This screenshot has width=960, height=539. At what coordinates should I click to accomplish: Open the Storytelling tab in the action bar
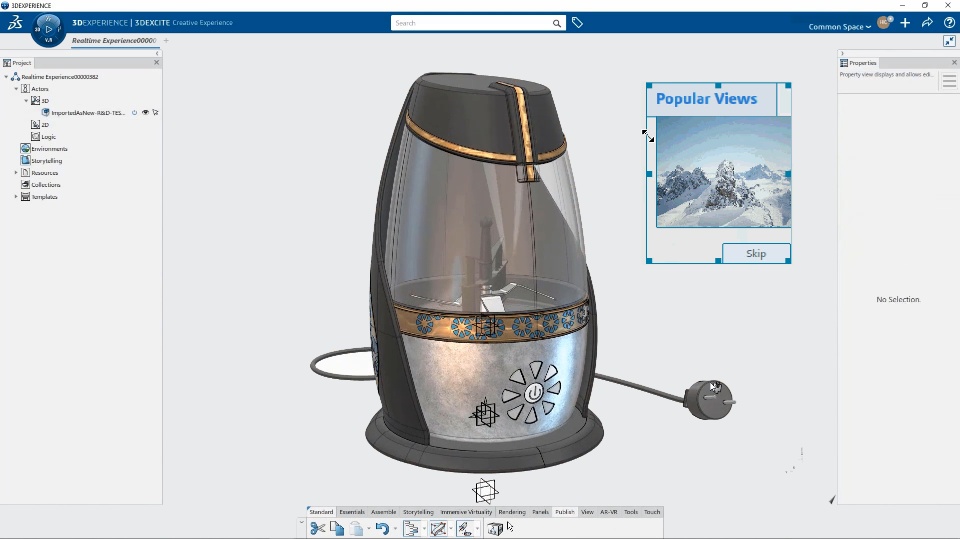click(x=418, y=512)
